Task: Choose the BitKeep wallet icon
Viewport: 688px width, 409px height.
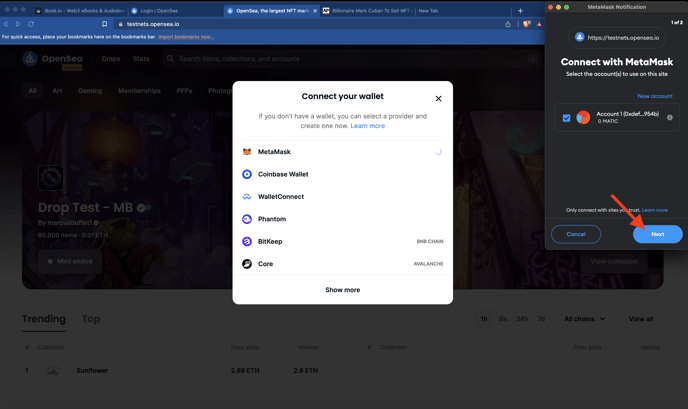Action: click(247, 241)
